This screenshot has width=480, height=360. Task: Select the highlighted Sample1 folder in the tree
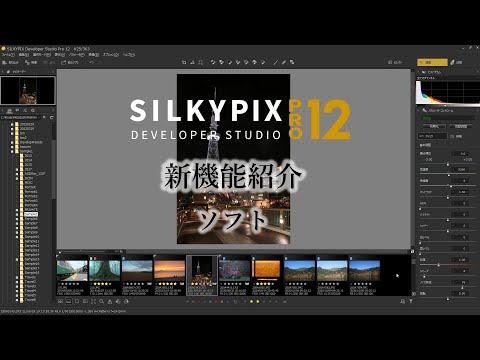pos(31,214)
